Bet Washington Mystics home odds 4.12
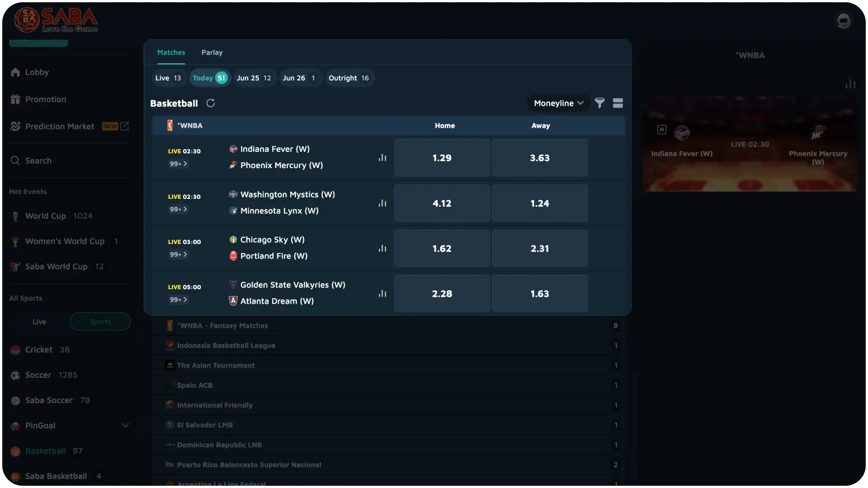Image resolution: width=868 pixels, height=488 pixels. [442, 203]
